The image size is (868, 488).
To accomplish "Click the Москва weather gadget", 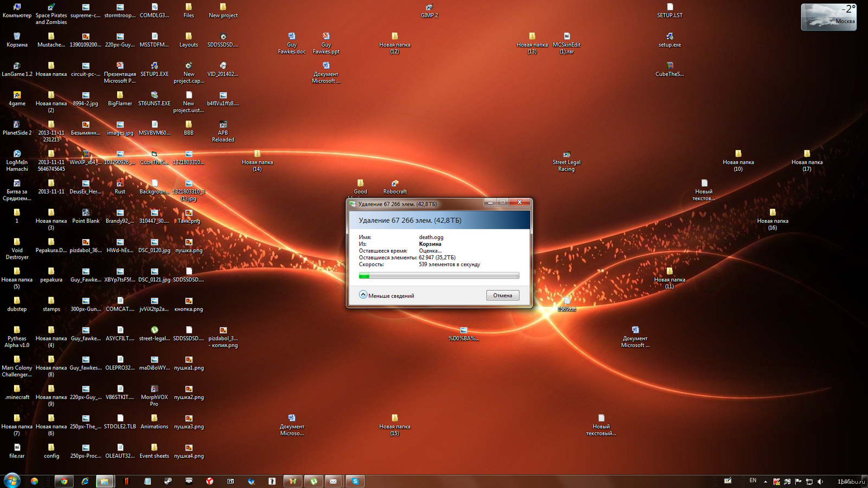I will coord(829,17).
